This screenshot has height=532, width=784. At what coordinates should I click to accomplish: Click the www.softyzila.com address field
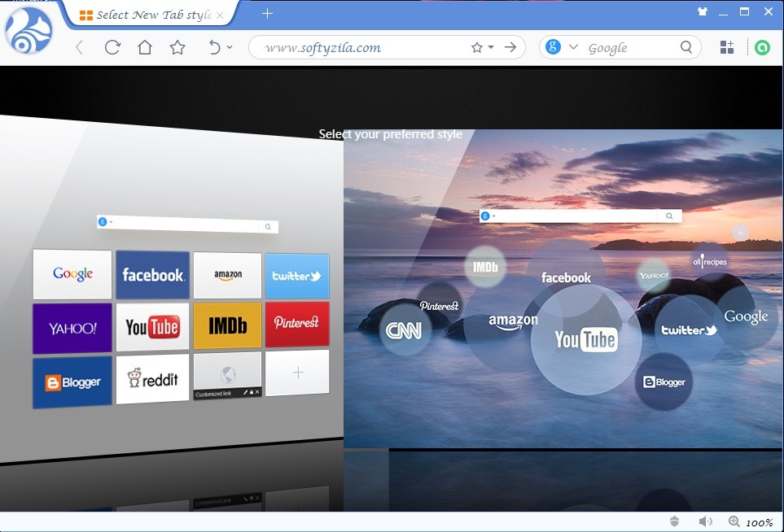point(358,47)
